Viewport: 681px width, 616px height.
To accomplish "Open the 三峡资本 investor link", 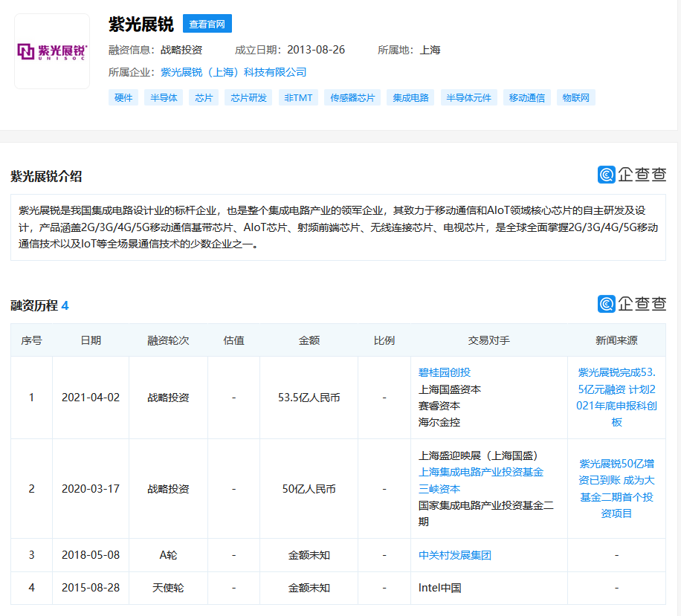I will (439, 489).
